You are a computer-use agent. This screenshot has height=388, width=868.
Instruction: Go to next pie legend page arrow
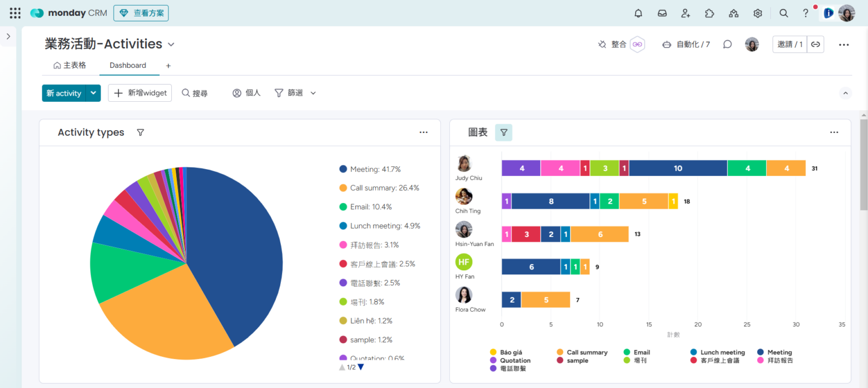[x=361, y=367]
